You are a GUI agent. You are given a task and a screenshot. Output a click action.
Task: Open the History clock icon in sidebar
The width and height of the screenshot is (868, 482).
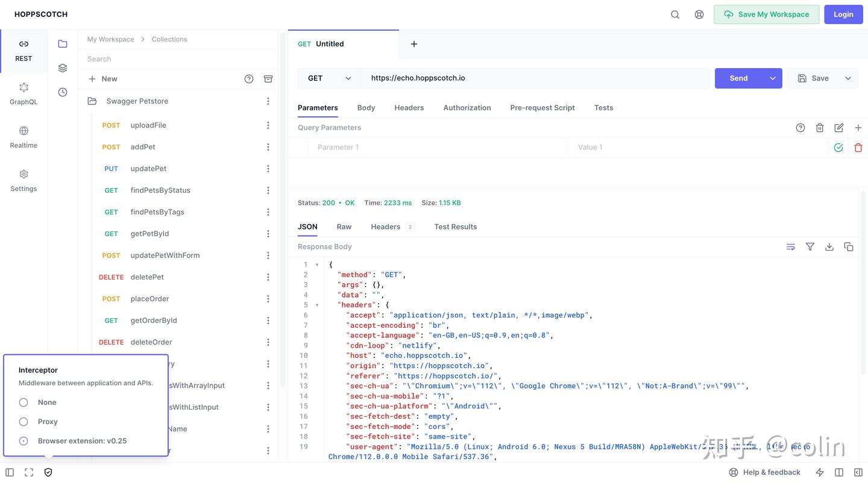[63, 92]
